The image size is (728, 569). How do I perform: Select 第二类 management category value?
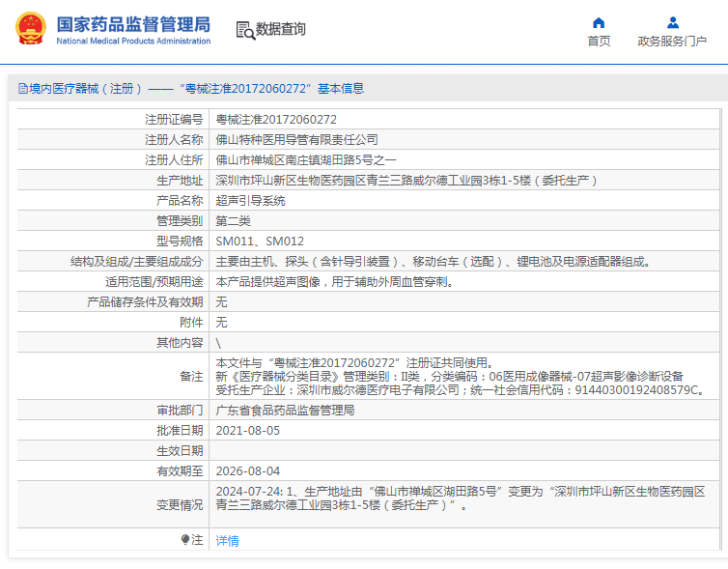pyautogui.click(x=233, y=221)
